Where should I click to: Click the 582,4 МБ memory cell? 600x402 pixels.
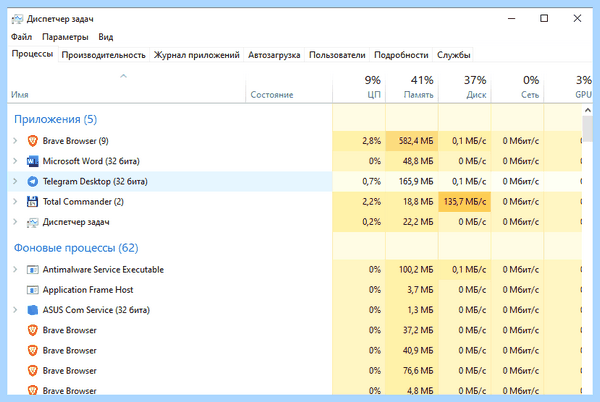[x=412, y=141]
